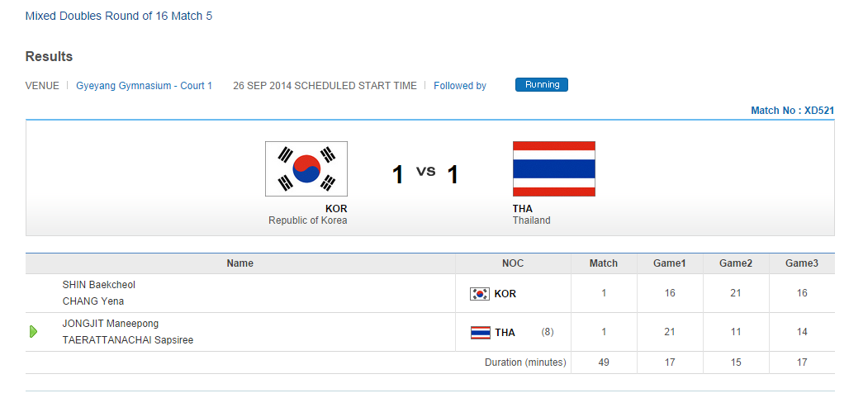Click the Running status badge
This screenshot has height=398, width=868.
[542, 85]
